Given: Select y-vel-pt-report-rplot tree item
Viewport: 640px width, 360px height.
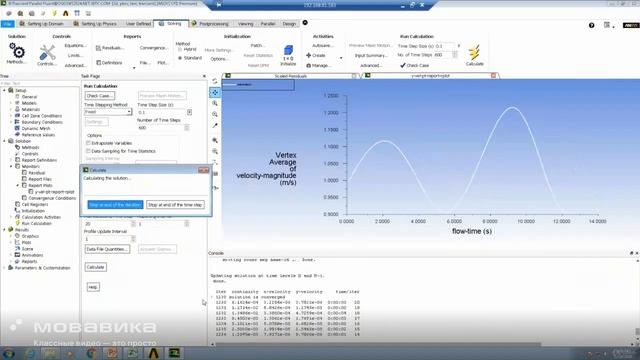Looking at the screenshot, I should (x=55, y=192).
